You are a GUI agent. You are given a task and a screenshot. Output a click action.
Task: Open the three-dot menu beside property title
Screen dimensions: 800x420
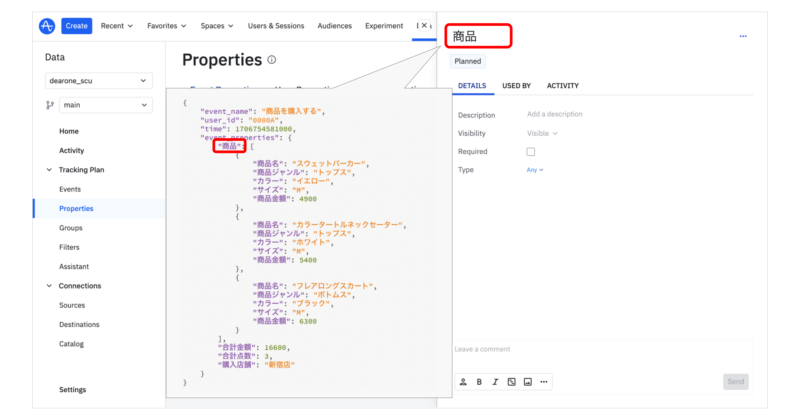tap(743, 37)
